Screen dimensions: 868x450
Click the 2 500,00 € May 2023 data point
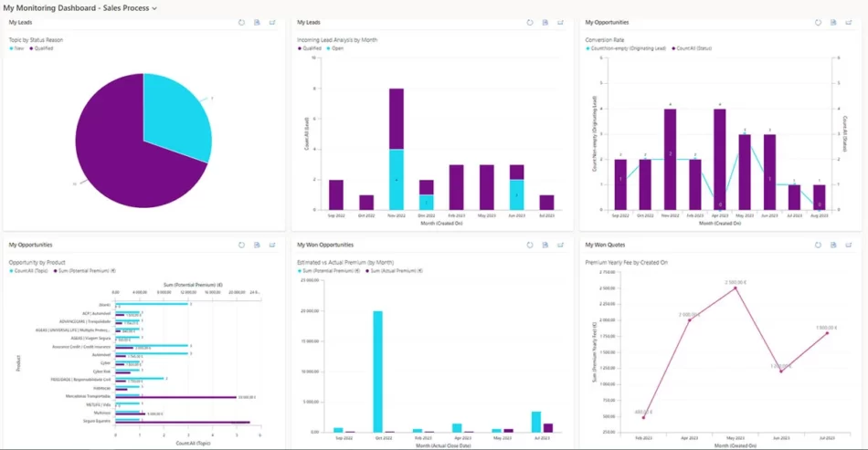(x=735, y=288)
